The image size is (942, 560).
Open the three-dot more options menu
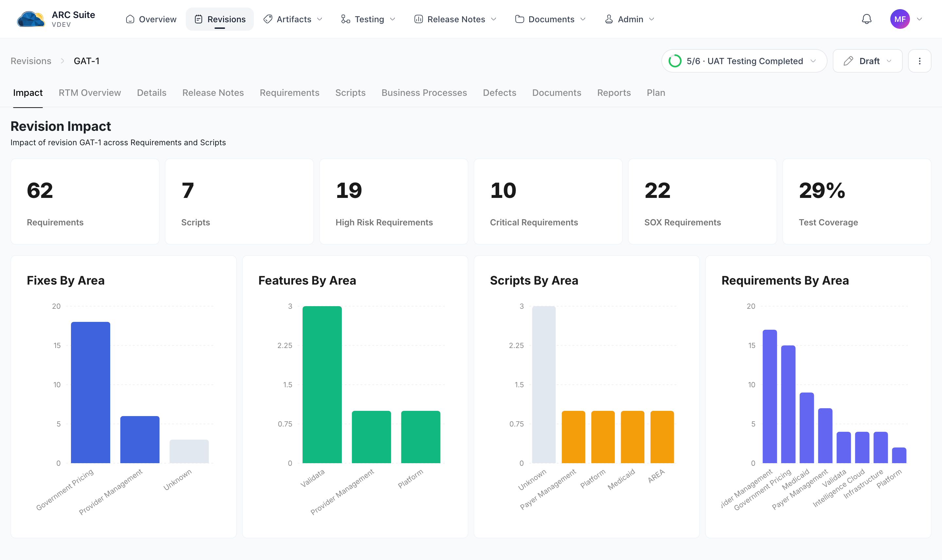click(x=919, y=61)
